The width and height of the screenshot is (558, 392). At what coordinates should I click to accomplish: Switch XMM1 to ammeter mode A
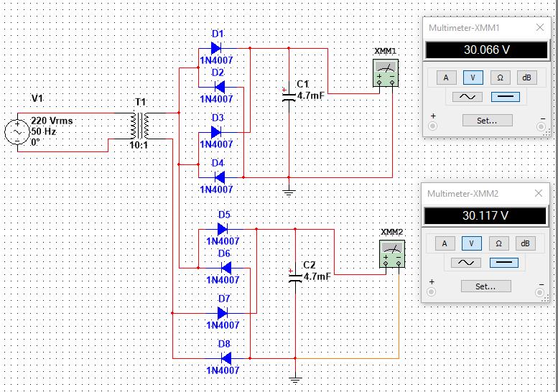coord(446,78)
